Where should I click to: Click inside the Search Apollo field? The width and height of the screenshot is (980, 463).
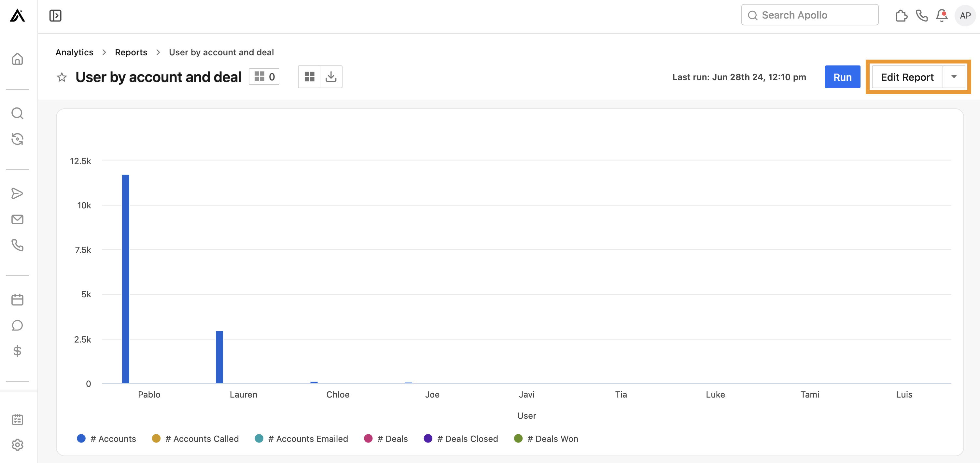coord(810,14)
